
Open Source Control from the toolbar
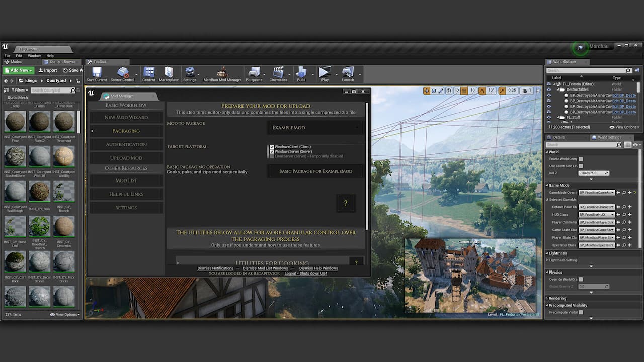click(x=122, y=74)
